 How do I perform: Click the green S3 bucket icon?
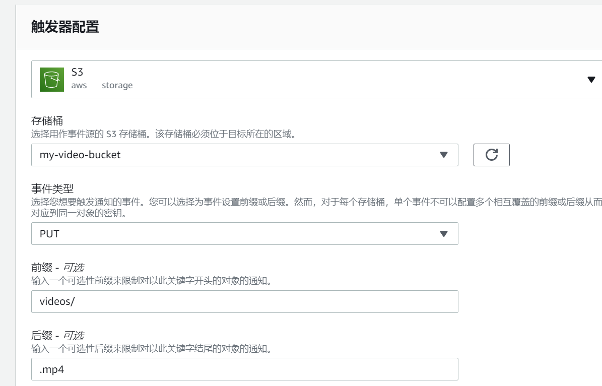(x=52, y=80)
